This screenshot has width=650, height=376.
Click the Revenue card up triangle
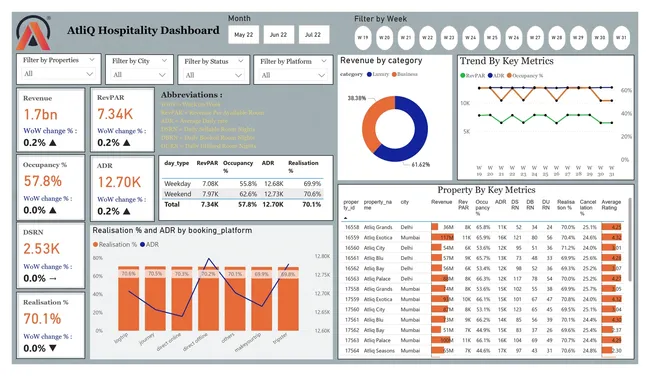(x=53, y=143)
